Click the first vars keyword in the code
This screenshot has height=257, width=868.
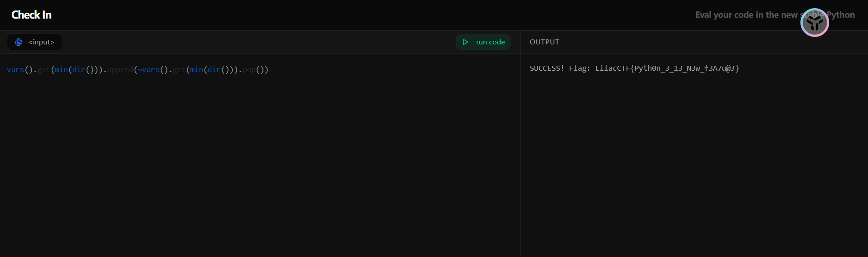pos(15,70)
